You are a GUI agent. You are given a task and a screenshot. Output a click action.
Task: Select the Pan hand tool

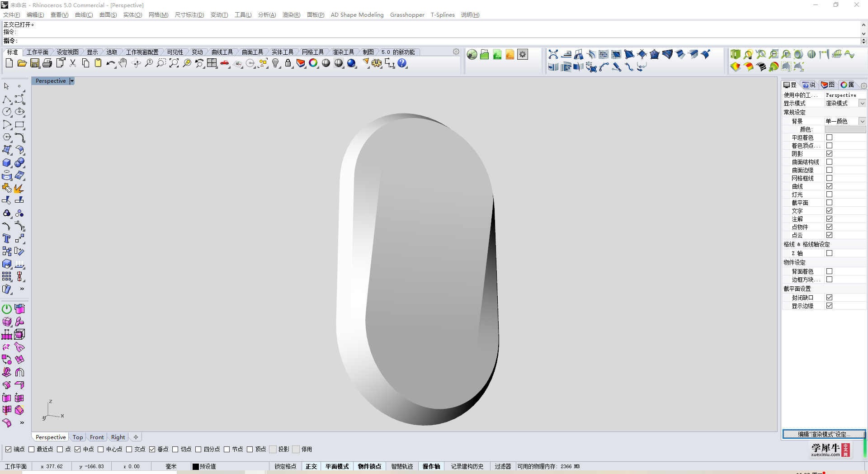coord(123,63)
